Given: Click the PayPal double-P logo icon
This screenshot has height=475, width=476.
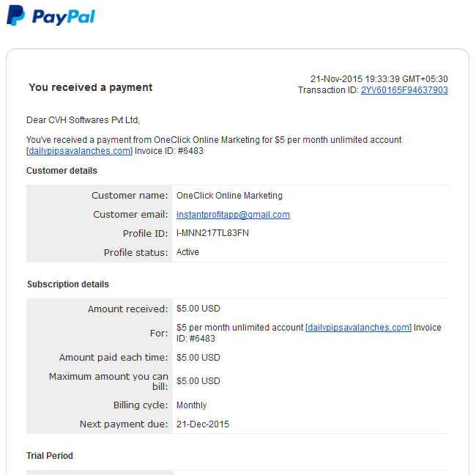Looking at the screenshot, I should (15, 15).
